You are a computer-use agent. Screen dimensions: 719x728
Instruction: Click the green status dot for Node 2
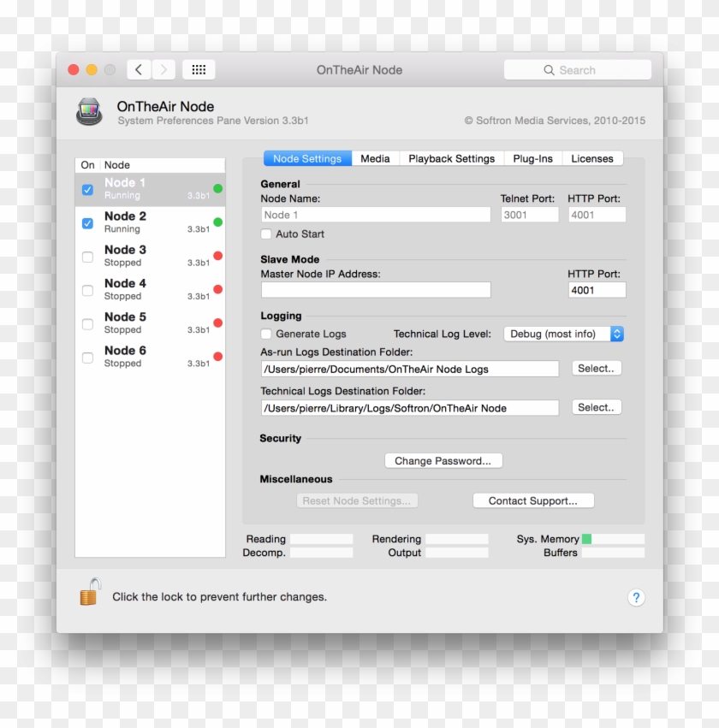pos(217,222)
